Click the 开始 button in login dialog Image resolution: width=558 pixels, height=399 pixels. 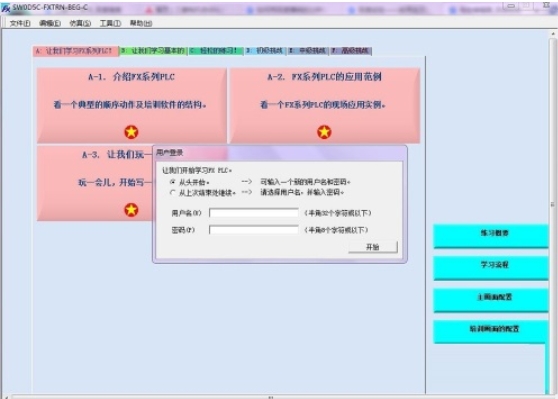[373, 247]
